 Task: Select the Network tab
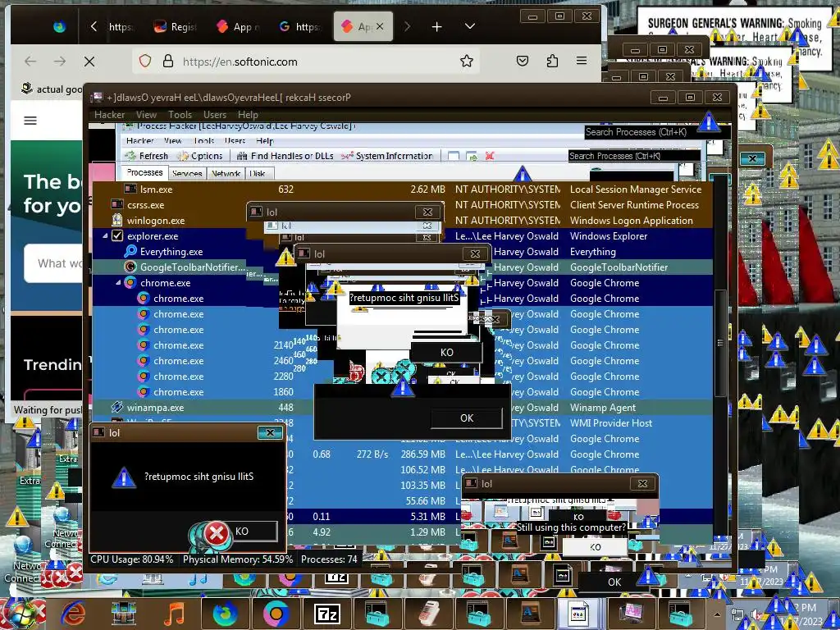(x=226, y=174)
